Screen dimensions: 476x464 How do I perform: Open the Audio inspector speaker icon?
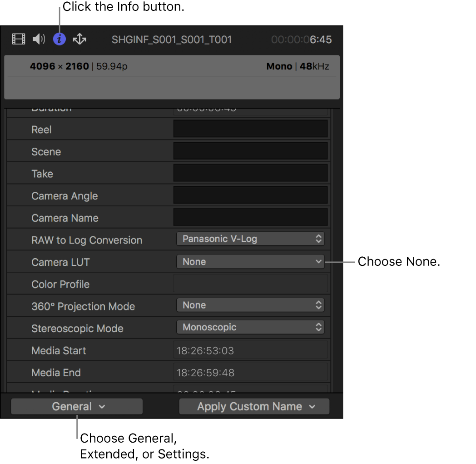(x=39, y=40)
